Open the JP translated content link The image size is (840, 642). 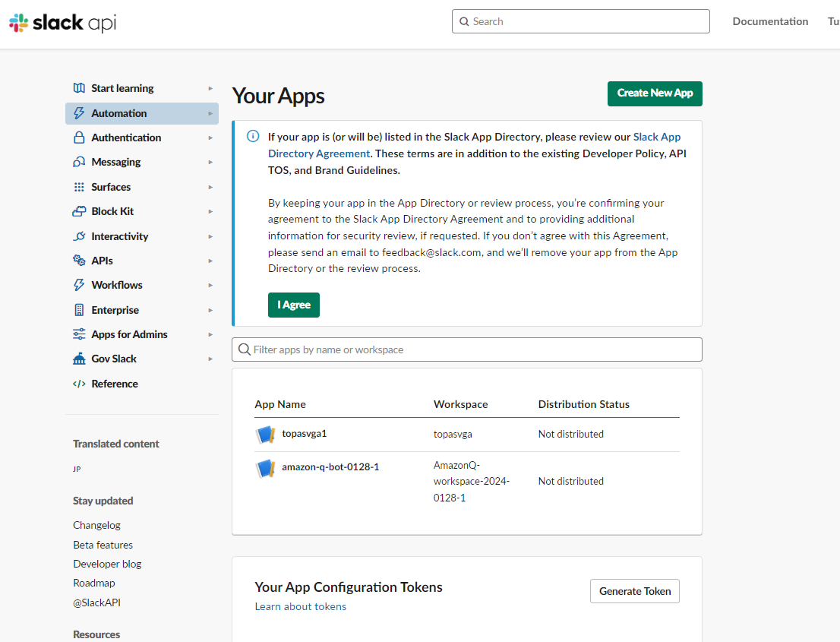[77, 469]
